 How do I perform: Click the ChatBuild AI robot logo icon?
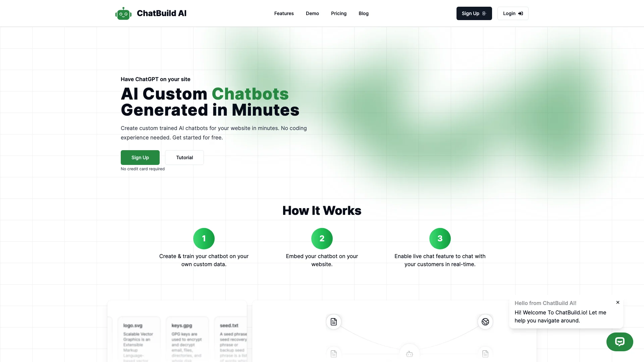point(123,13)
